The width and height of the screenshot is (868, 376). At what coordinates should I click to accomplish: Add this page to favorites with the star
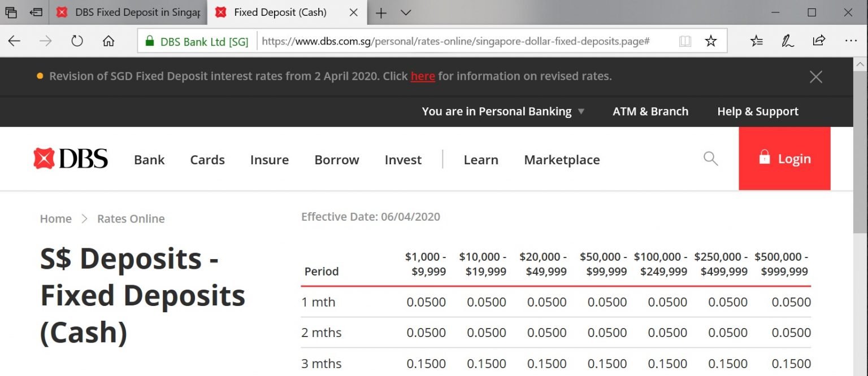tap(710, 41)
